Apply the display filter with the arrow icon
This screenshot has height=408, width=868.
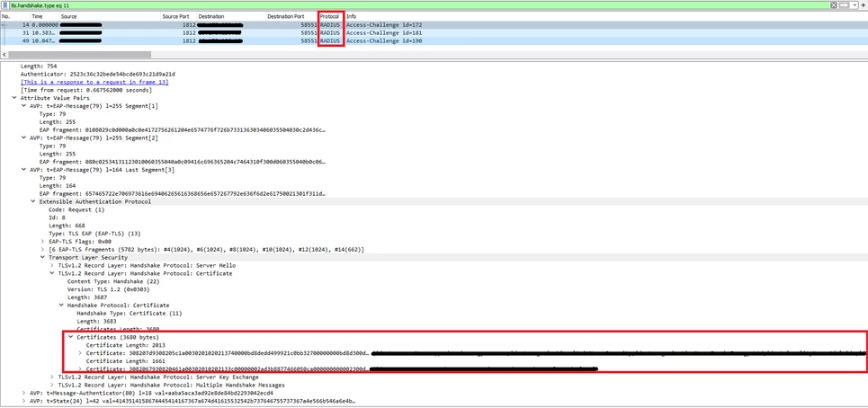(845, 4)
